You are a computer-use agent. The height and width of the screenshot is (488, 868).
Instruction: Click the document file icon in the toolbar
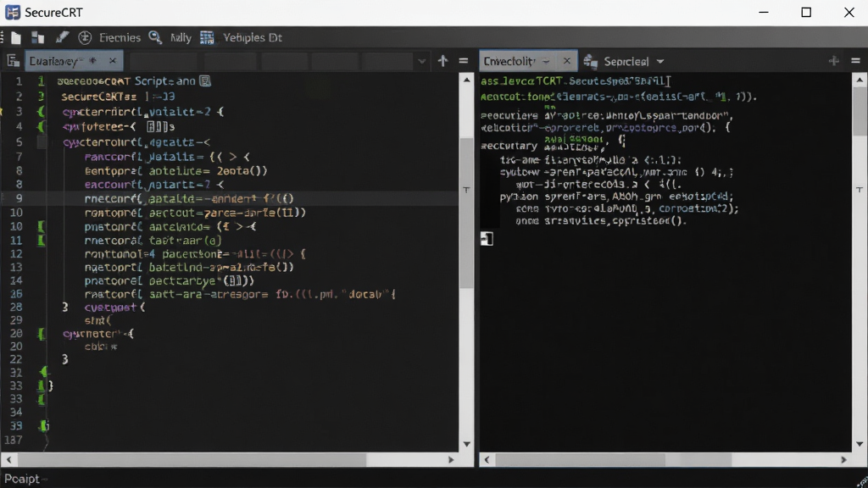point(16,37)
